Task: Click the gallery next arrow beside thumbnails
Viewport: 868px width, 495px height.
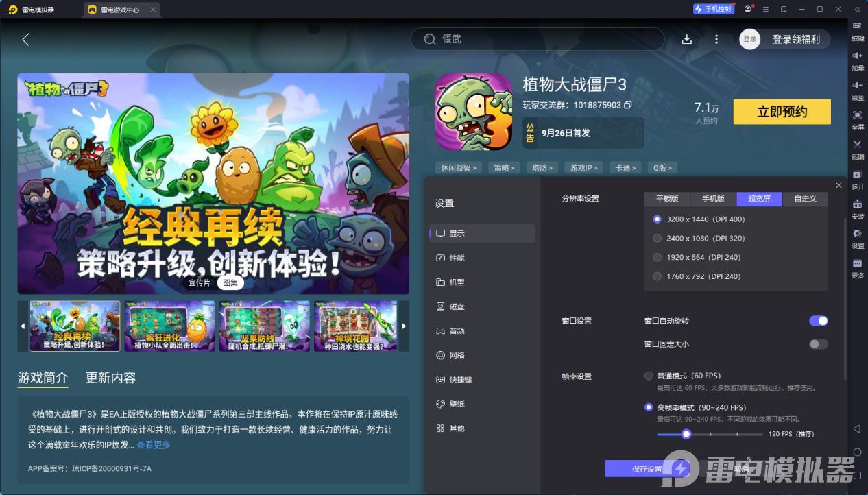Action: pyautogui.click(x=404, y=326)
